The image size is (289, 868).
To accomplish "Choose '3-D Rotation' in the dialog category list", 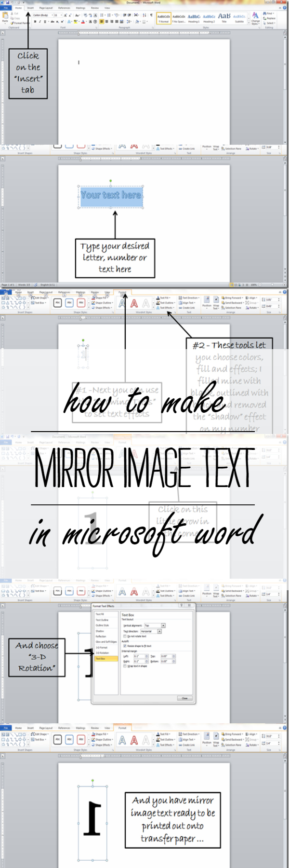I will [102, 653].
